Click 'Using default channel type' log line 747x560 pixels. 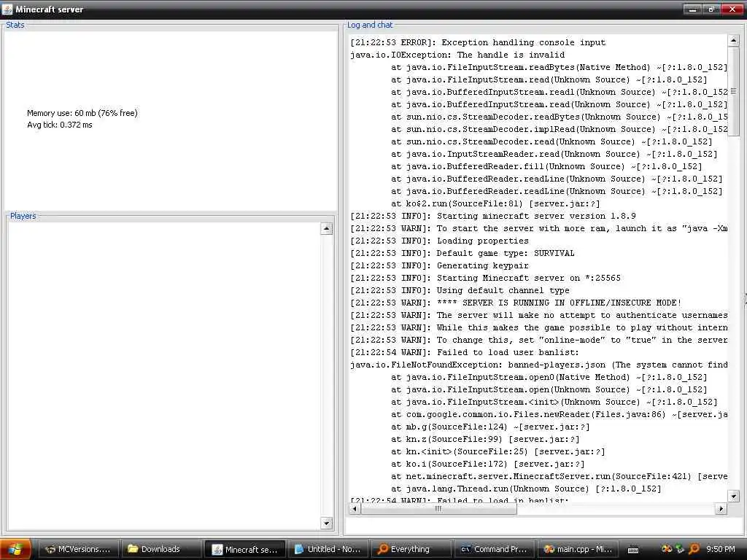click(460, 290)
